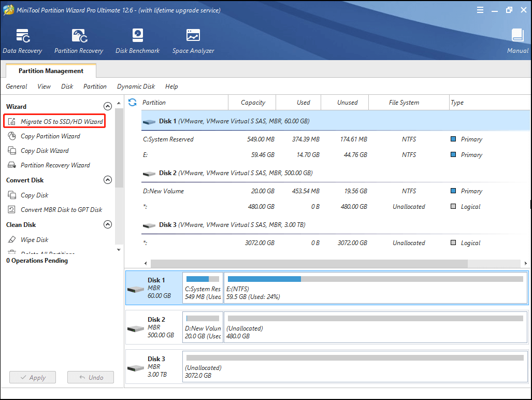Select C:System Res block in disk map
Screen dimensions: 532x400
tap(203, 288)
